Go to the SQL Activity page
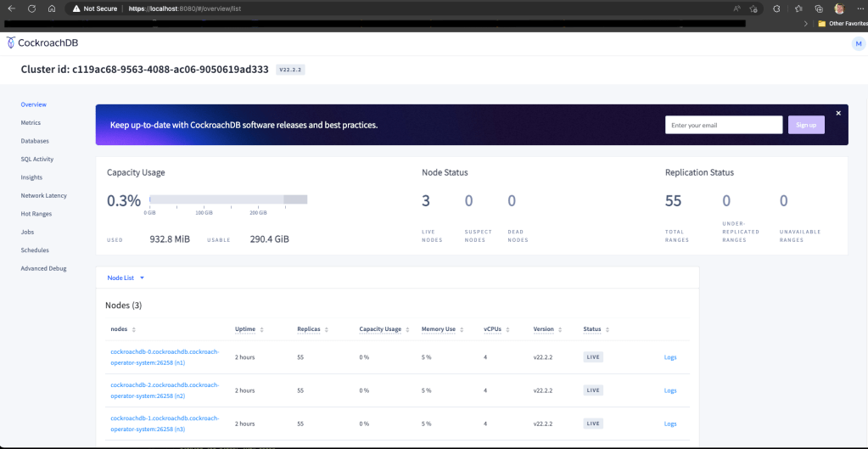This screenshot has height=449, width=868. pos(37,159)
